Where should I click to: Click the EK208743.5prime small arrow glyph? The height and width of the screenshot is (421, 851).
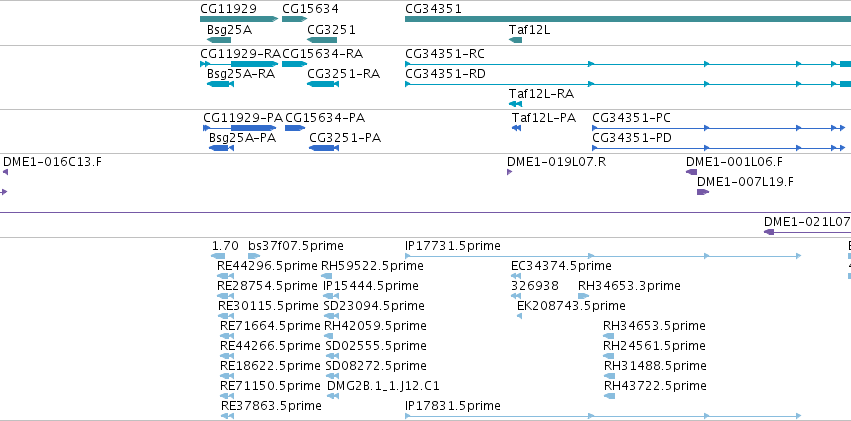click(519, 316)
